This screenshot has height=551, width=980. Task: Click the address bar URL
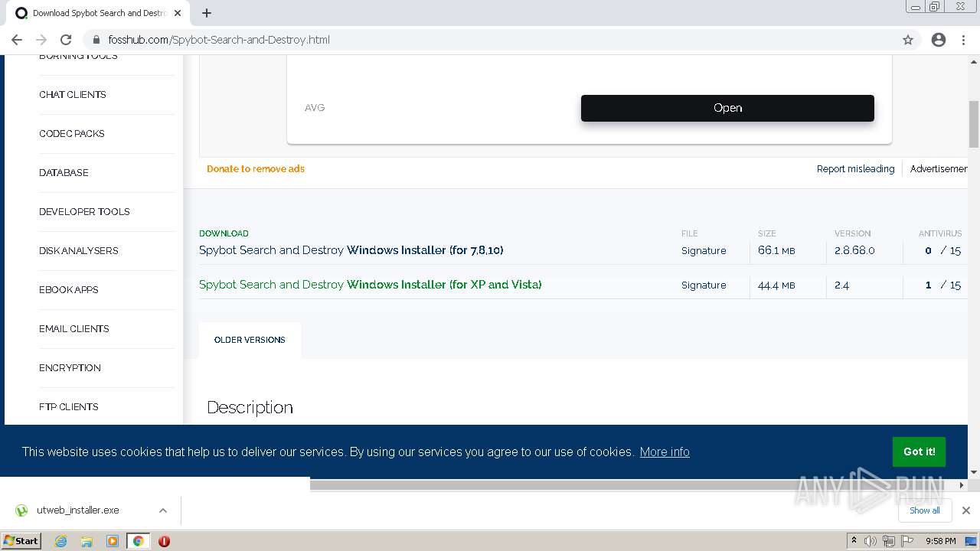tap(219, 40)
